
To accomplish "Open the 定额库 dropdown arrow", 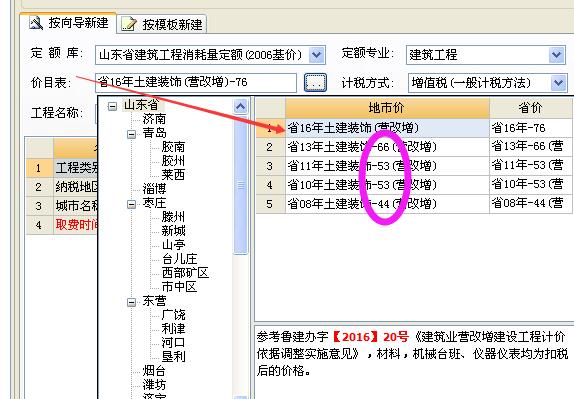I will click(x=317, y=55).
